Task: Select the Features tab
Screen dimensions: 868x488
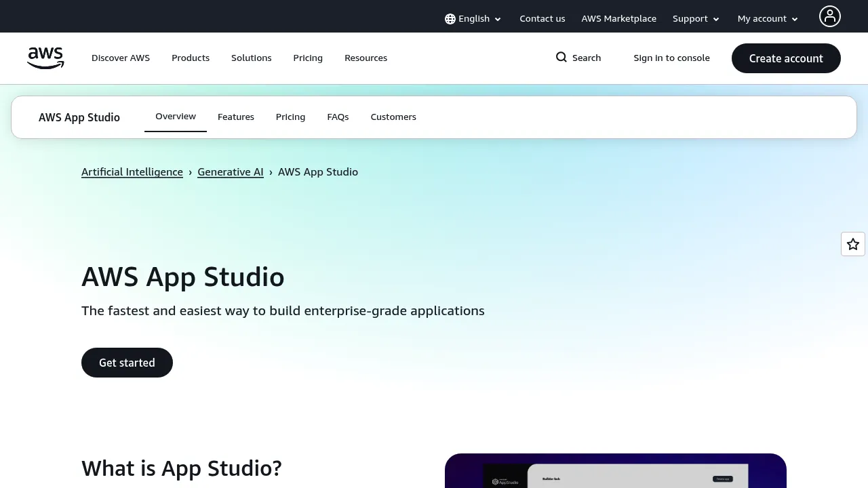Action: click(236, 117)
